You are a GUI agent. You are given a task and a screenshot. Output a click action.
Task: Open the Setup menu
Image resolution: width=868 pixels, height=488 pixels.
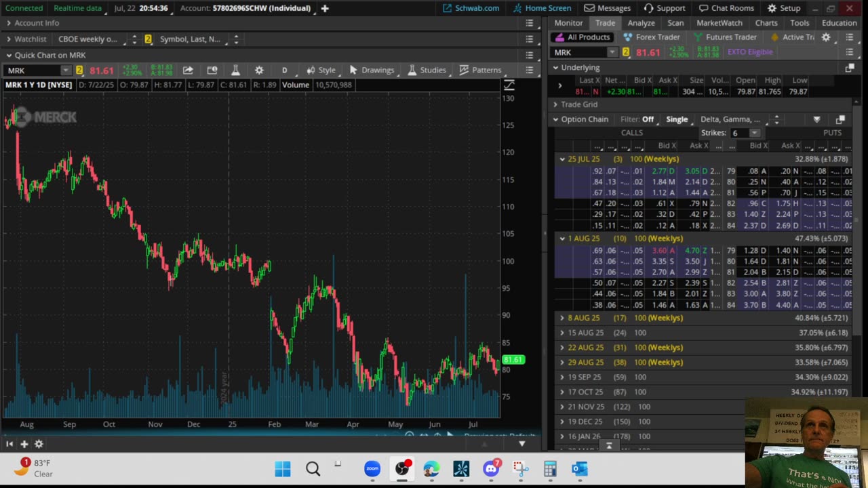pos(784,8)
